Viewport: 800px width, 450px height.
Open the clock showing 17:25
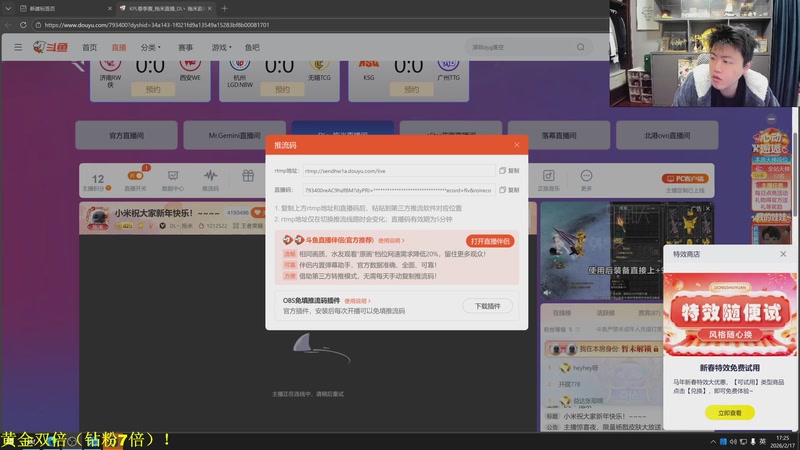coord(782,442)
